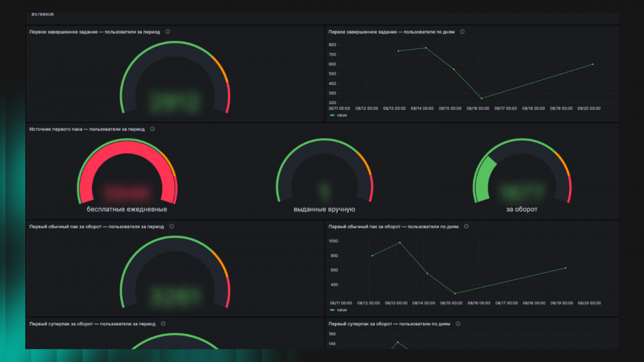Screen dimensions: 644x362
Task: Click info icon beside «Первый суперпак за оборот — пользователи по дням»
Action: (x=458, y=324)
